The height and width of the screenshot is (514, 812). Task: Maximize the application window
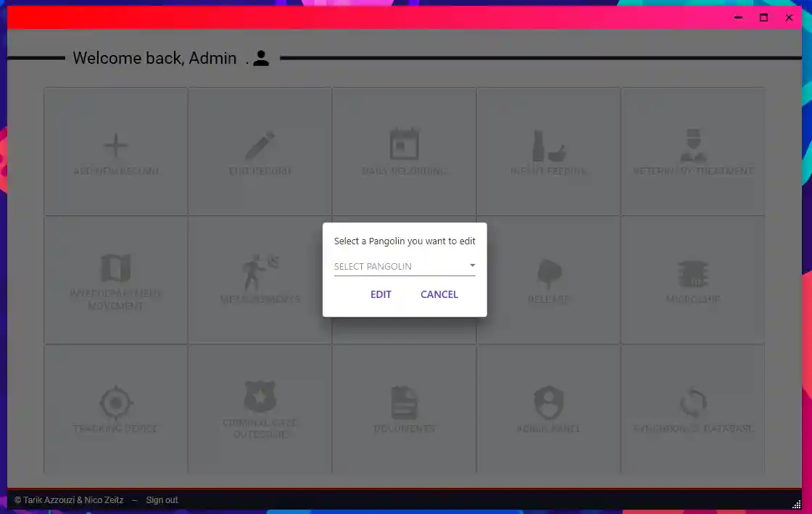tap(764, 17)
